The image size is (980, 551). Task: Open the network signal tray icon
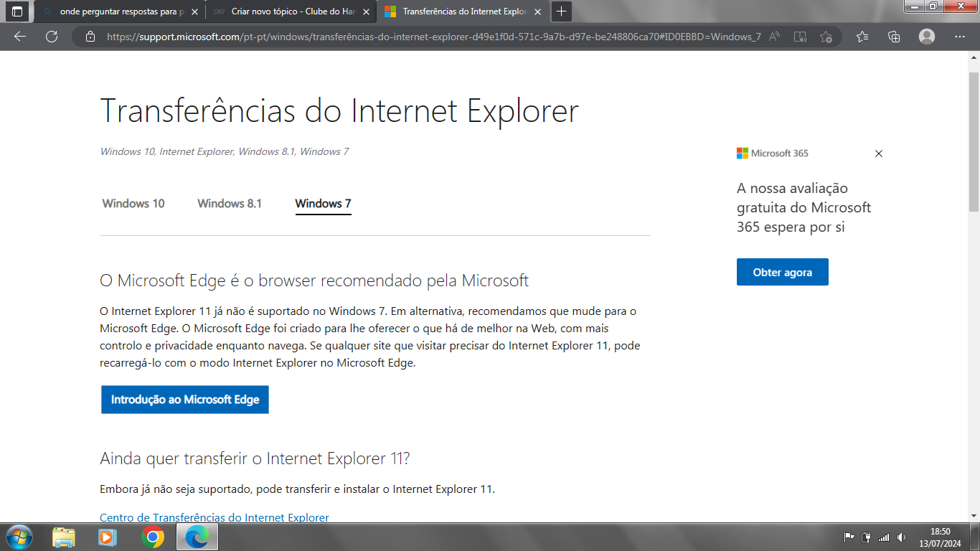[884, 537]
